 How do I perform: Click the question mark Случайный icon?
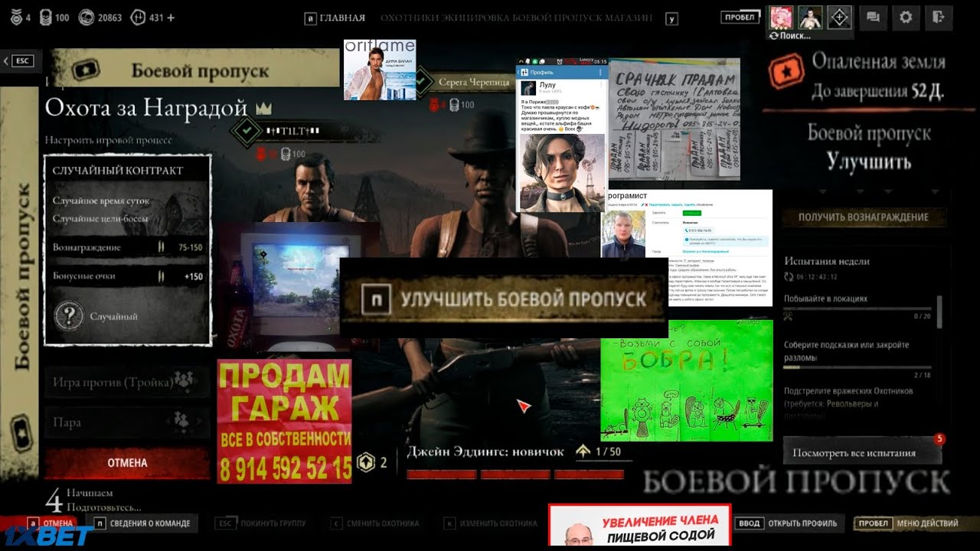[69, 316]
